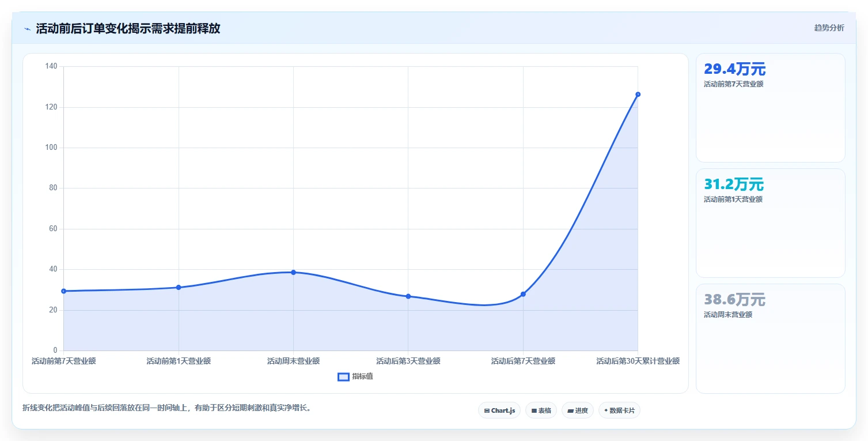This screenshot has width=868, height=441.
Task: Click the trend icon beside the title
Action: tap(27, 29)
